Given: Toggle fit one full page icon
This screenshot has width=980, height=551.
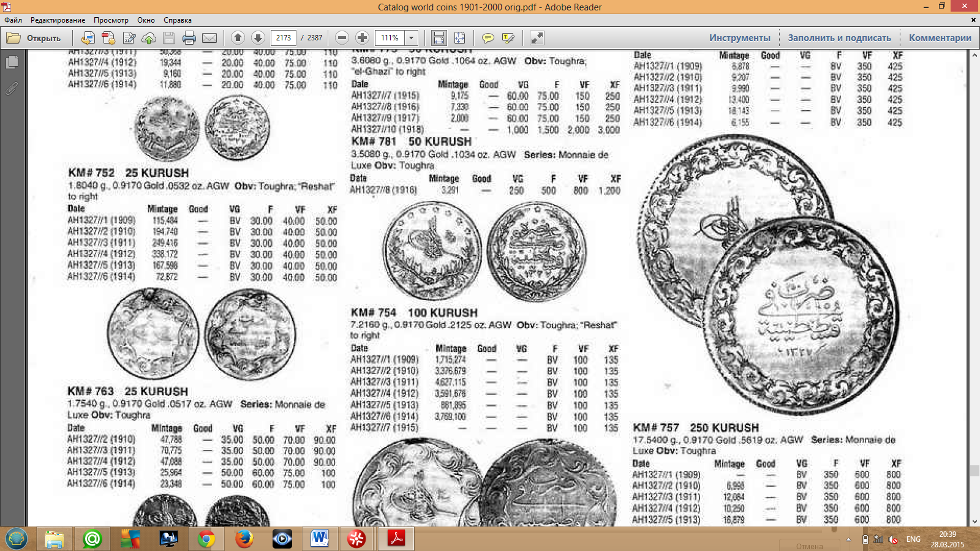Looking at the screenshot, I should click(459, 38).
